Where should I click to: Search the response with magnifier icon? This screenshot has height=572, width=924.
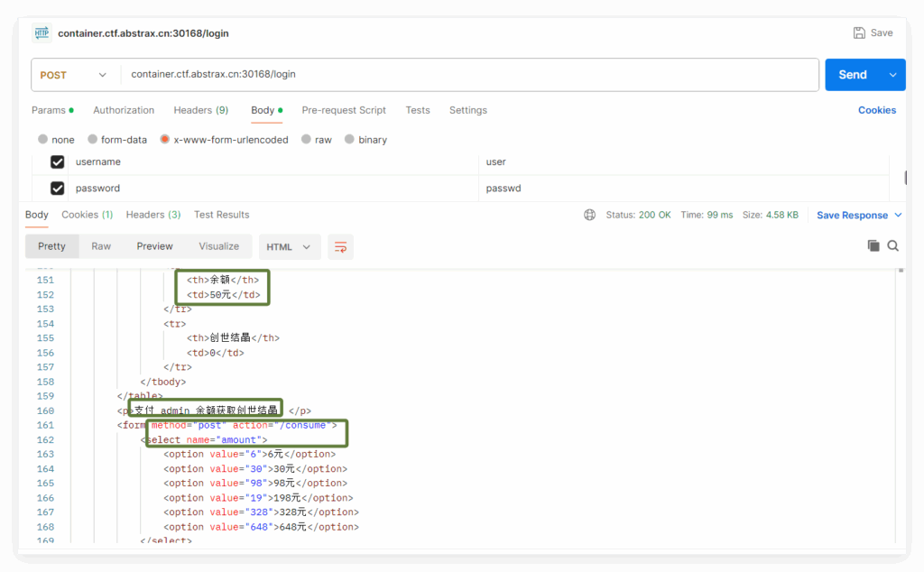point(892,245)
